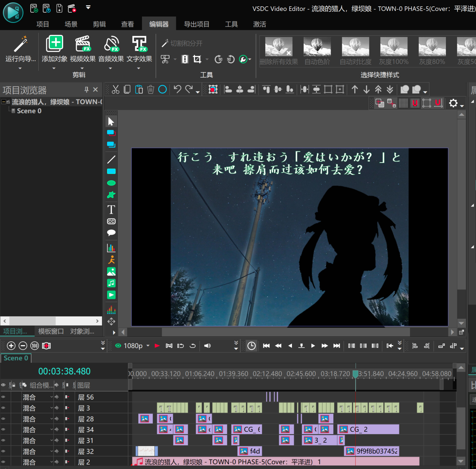Image resolution: width=476 pixels, height=469 pixels.
Task: Select Scene 0 timeline tab
Action: [16, 358]
